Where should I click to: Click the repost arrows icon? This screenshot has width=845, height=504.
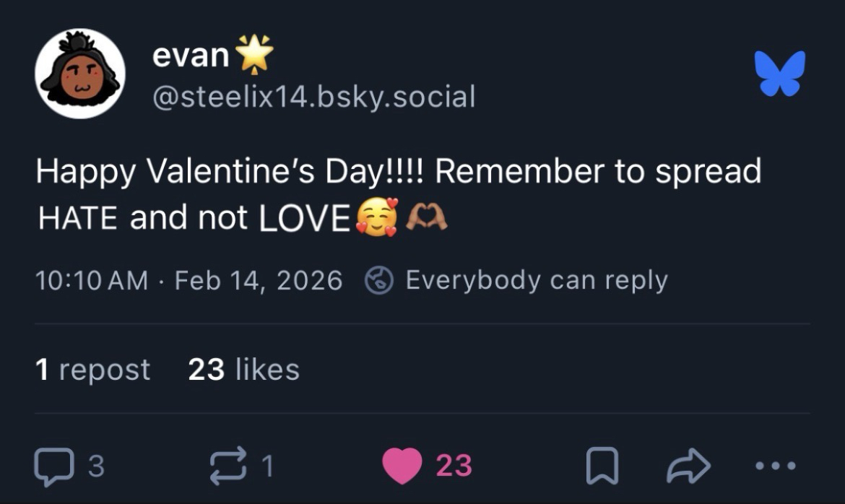coord(227,466)
